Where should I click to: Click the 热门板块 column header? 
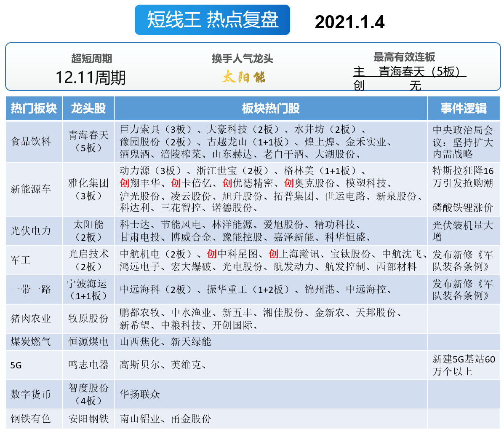[x=34, y=108]
